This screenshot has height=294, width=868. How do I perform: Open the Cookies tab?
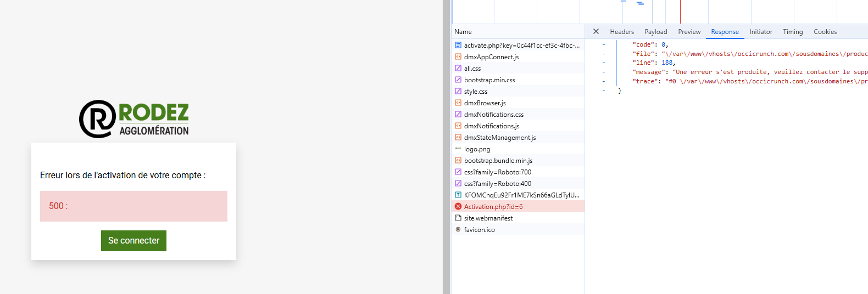click(x=825, y=32)
